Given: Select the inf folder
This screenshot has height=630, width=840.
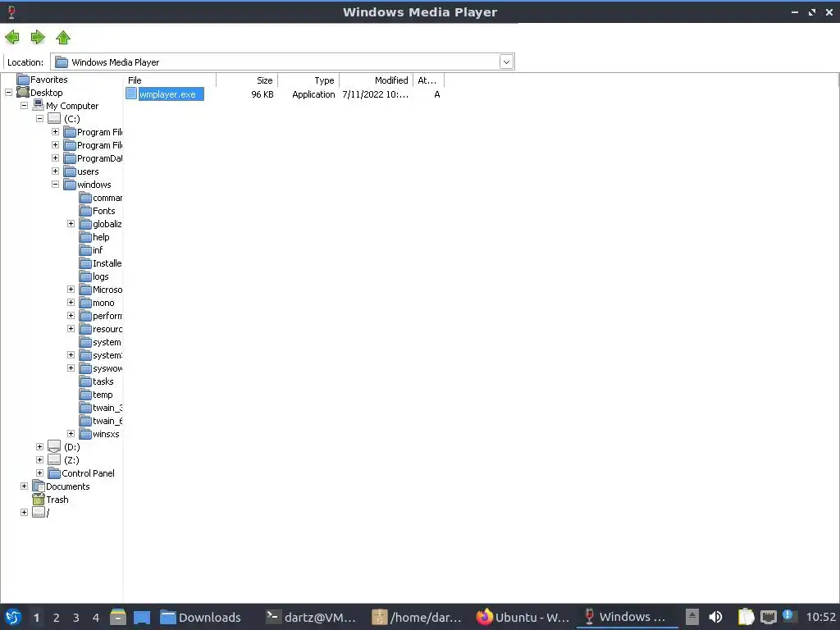Looking at the screenshot, I should (98, 250).
